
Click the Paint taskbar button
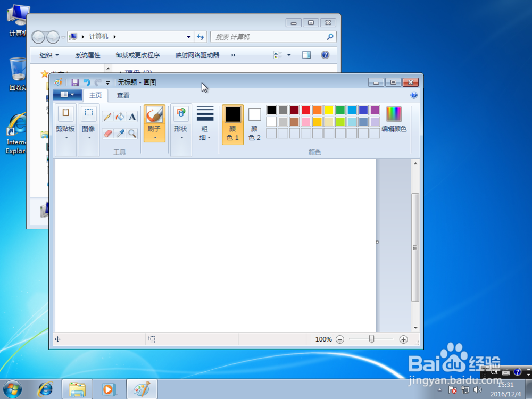(x=142, y=389)
